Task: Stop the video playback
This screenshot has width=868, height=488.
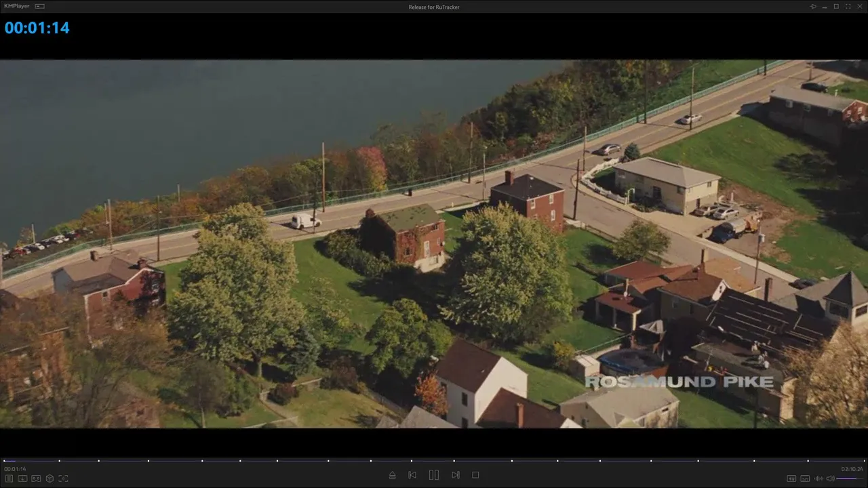Action: (x=475, y=475)
